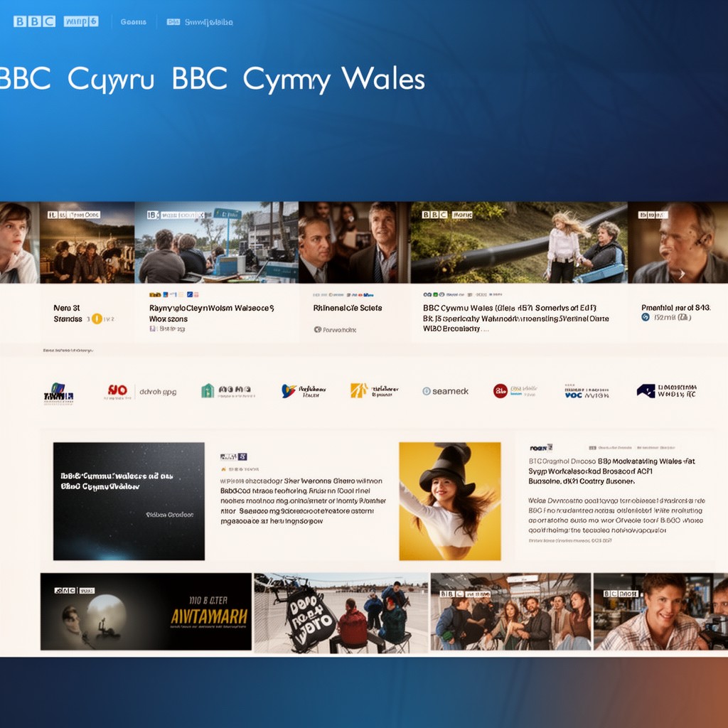Click the "seameck" logo
The height and width of the screenshot is (728, 728).
click(445, 391)
